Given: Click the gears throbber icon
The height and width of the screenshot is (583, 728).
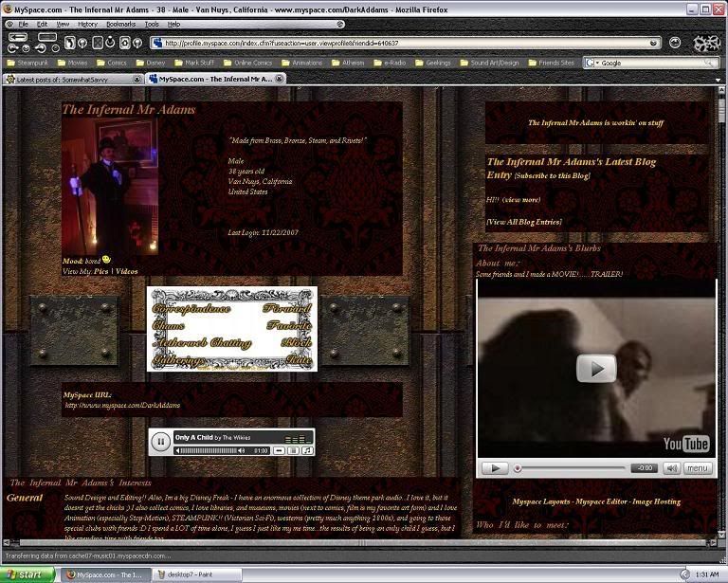Looking at the screenshot, I should pyautogui.click(x=706, y=44).
